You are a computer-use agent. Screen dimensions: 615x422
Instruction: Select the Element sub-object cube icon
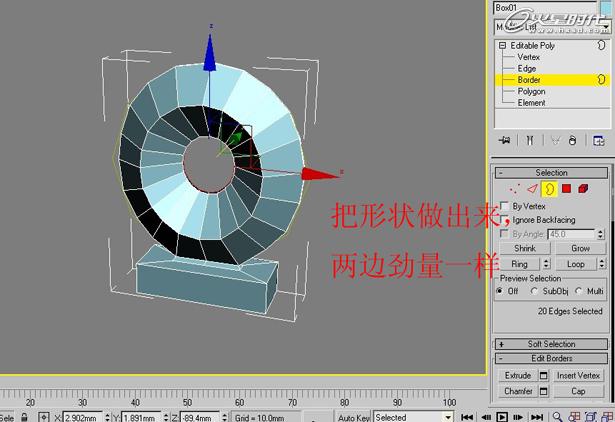(x=583, y=188)
